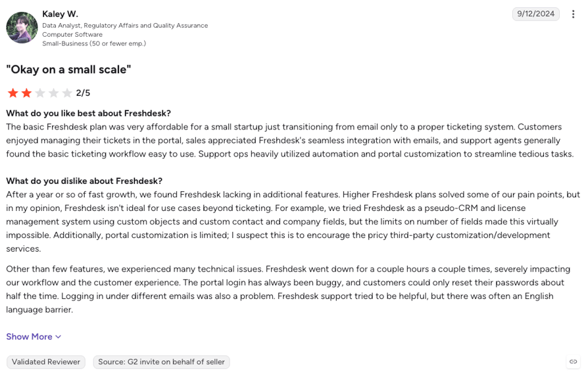
Task: Open reviewer name Kaley W.
Action: pyautogui.click(x=60, y=14)
